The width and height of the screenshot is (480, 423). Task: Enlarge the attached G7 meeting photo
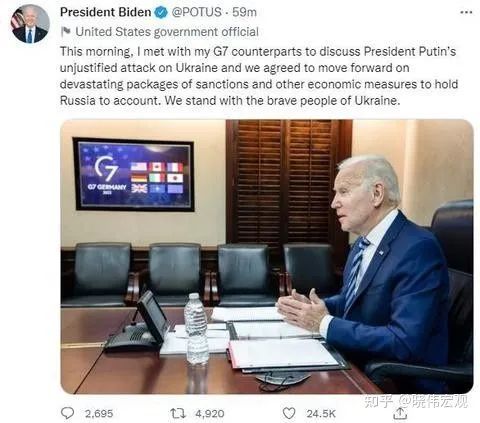tap(267, 256)
